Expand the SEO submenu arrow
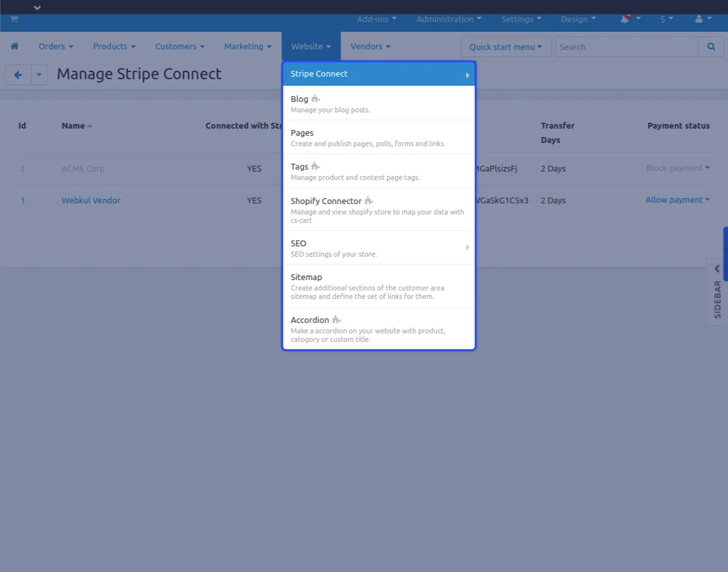Screen dimensions: 728x572 (x=467, y=248)
